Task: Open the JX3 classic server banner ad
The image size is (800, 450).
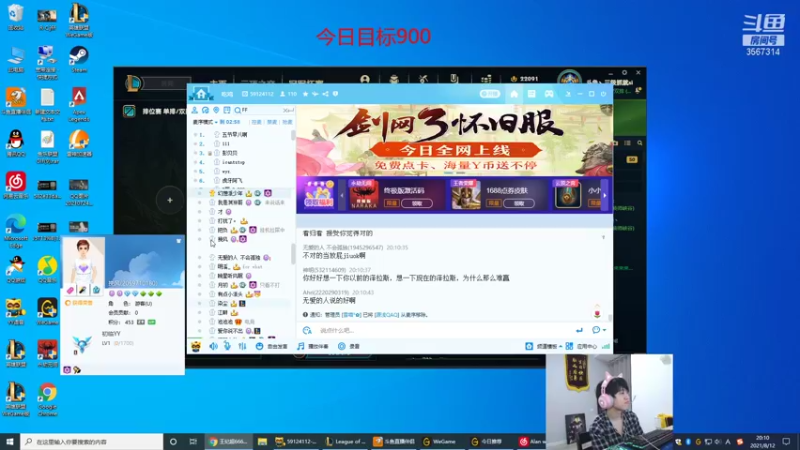Action: tap(454, 140)
